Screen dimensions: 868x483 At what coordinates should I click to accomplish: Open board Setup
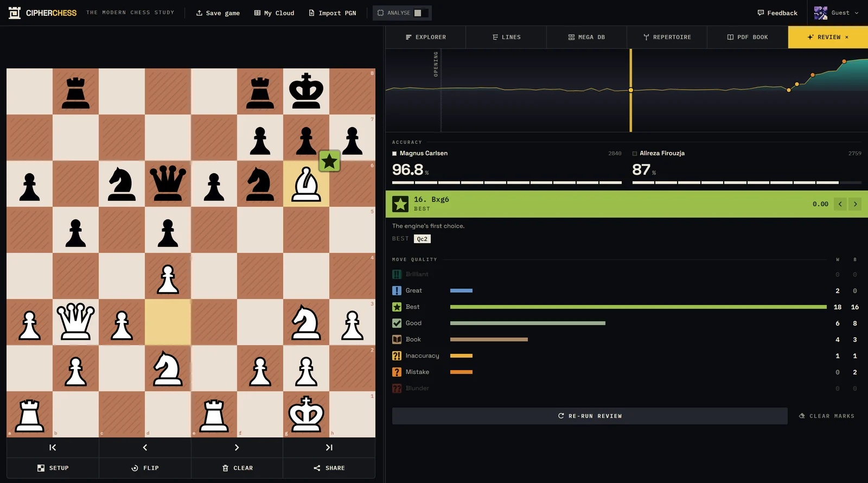coord(53,468)
